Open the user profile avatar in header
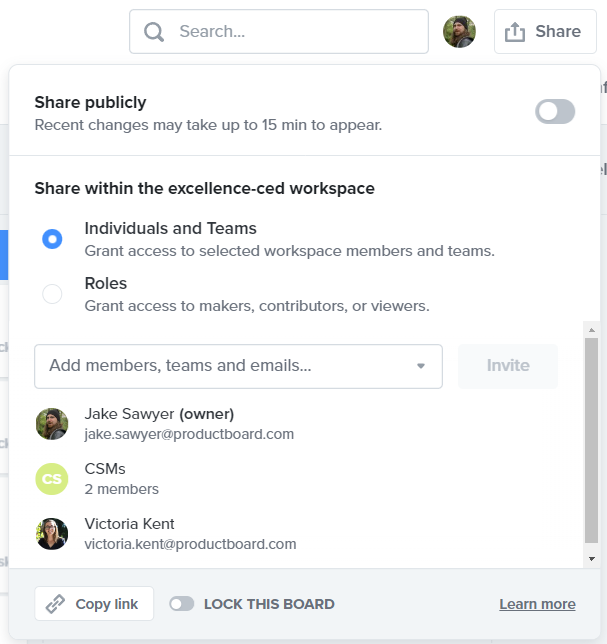Image resolution: width=607 pixels, height=644 pixels. click(x=459, y=32)
